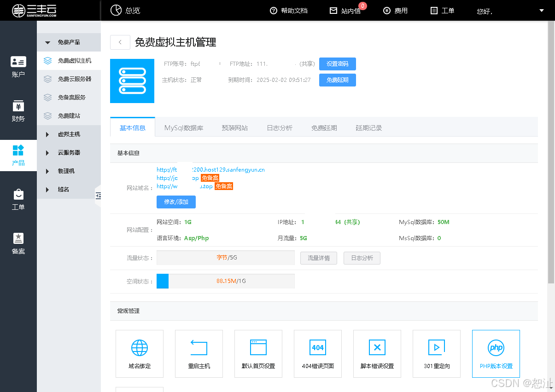
Task: Open 免费云服务器 menu item
Action: (x=69, y=79)
